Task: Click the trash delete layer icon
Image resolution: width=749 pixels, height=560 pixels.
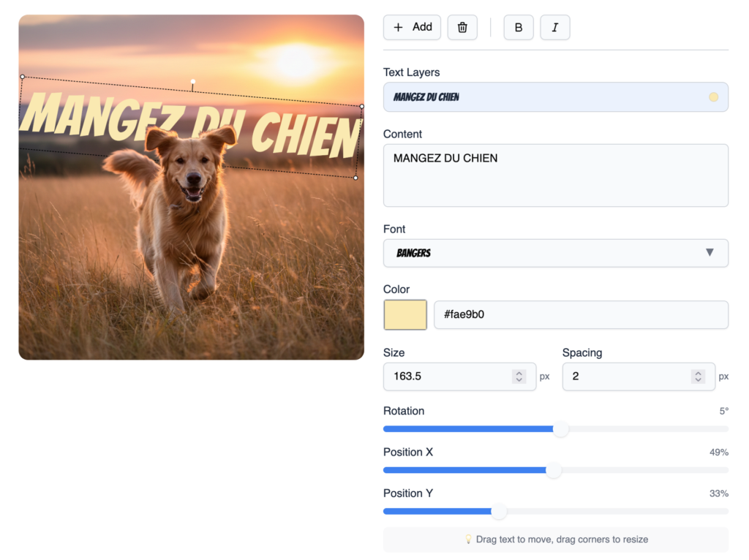Action: click(x=462, y=28)
